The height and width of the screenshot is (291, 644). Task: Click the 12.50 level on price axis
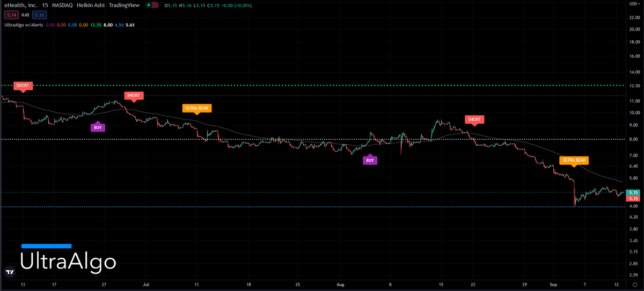click(x=634, y=86)
